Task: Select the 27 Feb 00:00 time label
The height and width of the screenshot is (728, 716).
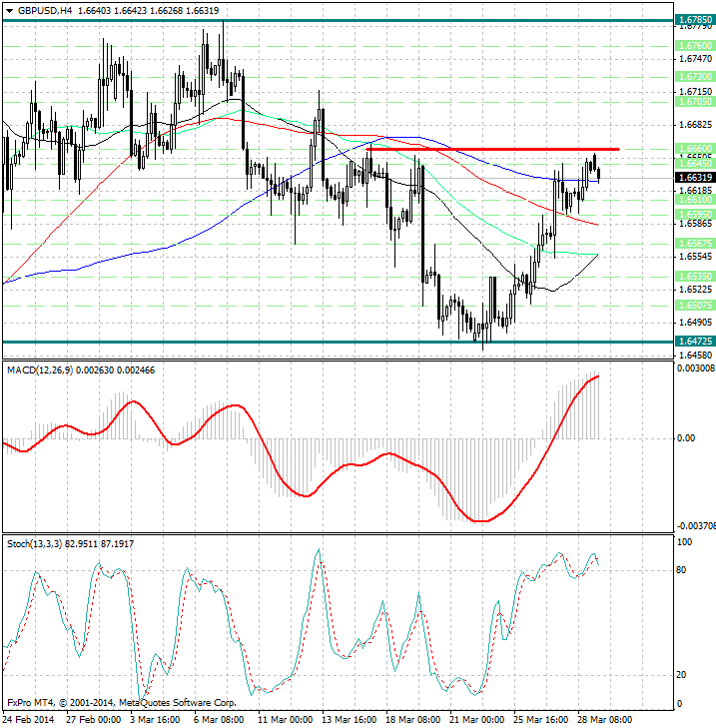Action: pos(93,720)
